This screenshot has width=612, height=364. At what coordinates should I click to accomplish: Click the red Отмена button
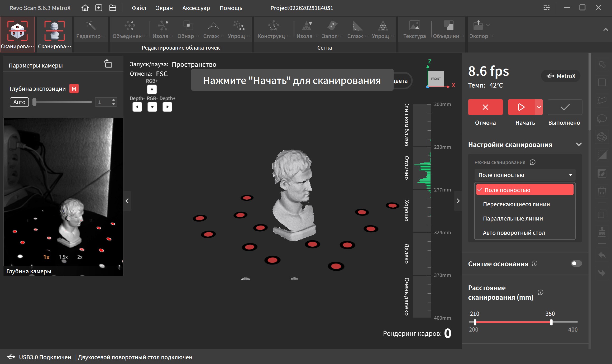[x=485, y=107]
